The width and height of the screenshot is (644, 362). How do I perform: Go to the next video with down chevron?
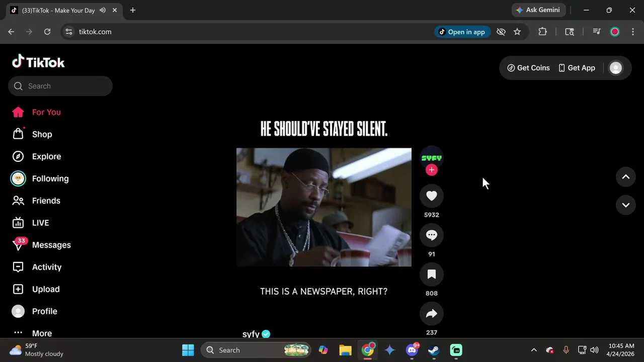click(626, 205)
